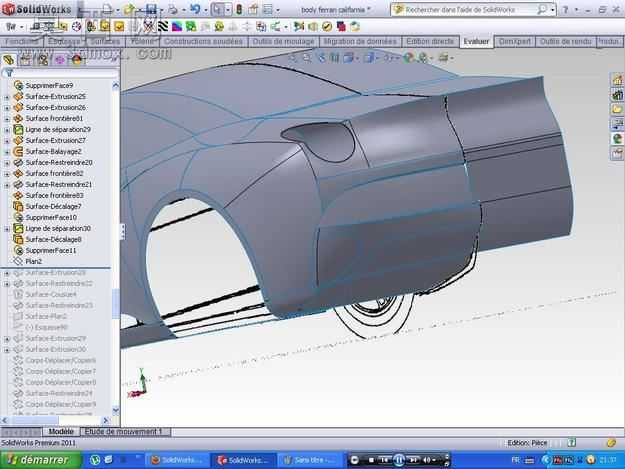Click the New document icon
This screenshot has height=469, width=625.
(106, 9)
